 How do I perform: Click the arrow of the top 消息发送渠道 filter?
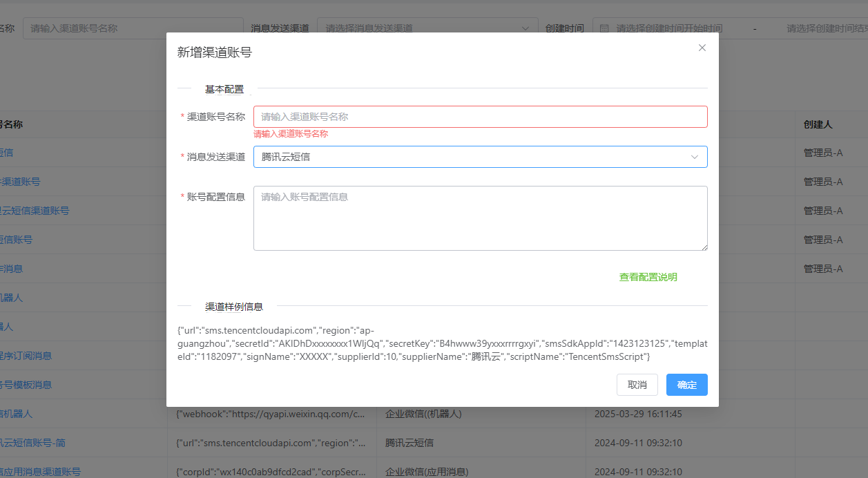pos(526,28)
